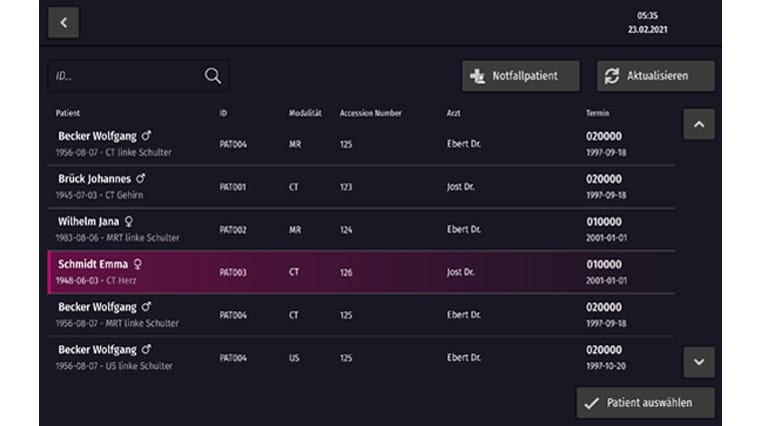This screenshot has height=426, width=761.
Task: Click the Notfallpatient plus icon
Action: (x=477, y=76)
